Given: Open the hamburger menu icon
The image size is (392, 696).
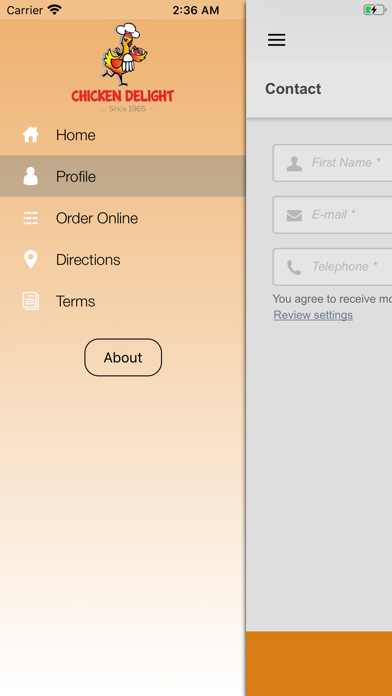Looking at the screenshot, I should pyautogui.click(x=276, y=40).
